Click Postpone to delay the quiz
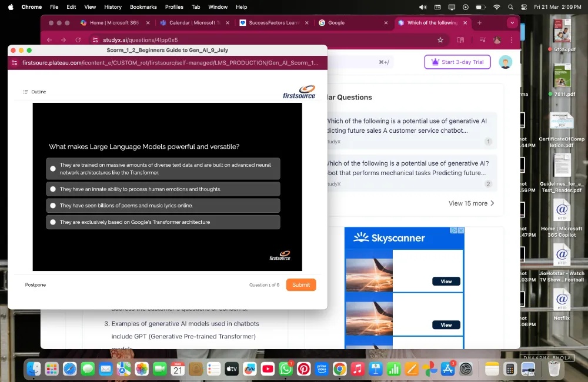 coord(35,285)
